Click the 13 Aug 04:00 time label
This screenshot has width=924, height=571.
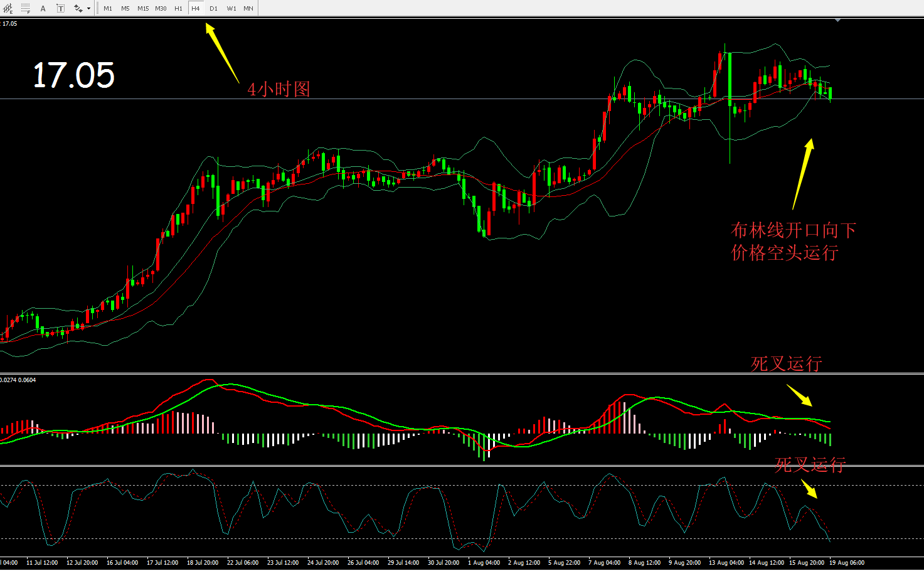[x=726, y=563]
